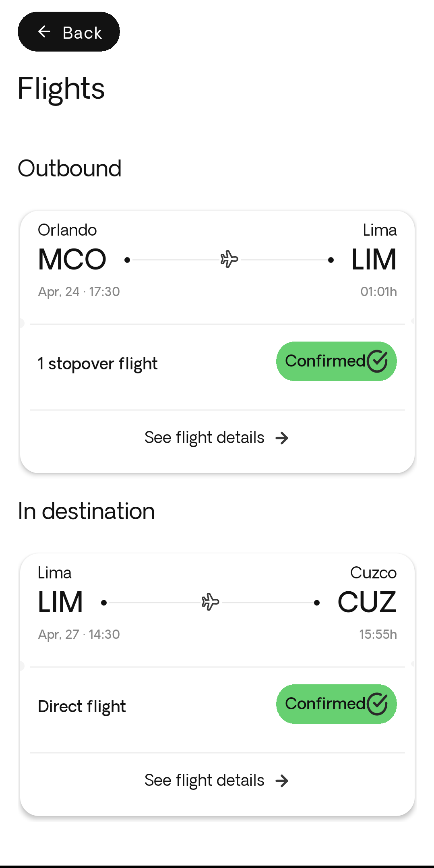This screenshot has width=434, height=868.
Task: Click the Apr, 27 · 14:30 departure time
Action: click(79, 634)
